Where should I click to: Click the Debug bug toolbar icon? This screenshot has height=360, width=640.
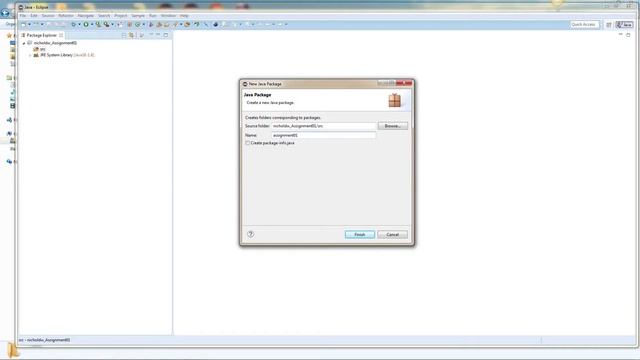[x=73, y=24]
